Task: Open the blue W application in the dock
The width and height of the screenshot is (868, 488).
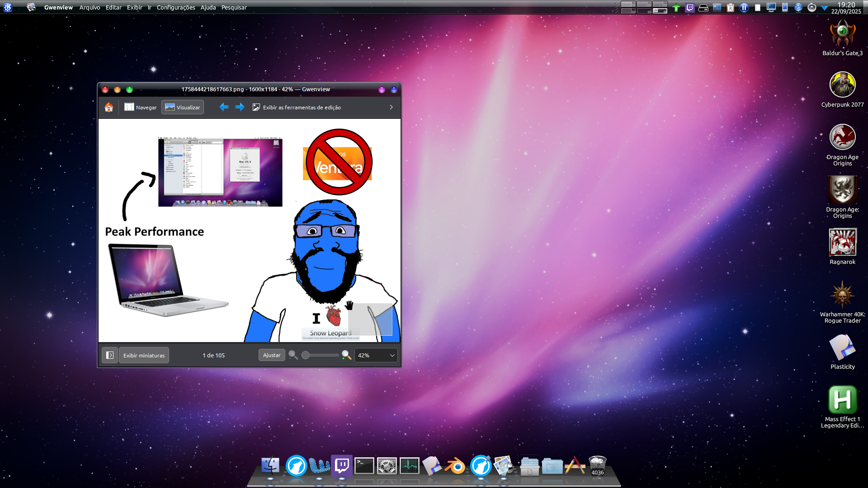Action: point(319,465)
